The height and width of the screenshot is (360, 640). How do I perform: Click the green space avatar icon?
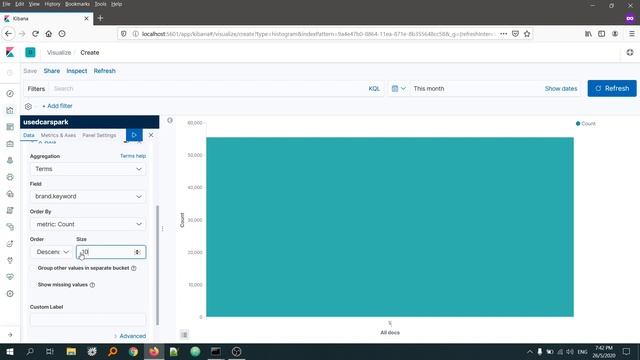click(x=30, y=52)
